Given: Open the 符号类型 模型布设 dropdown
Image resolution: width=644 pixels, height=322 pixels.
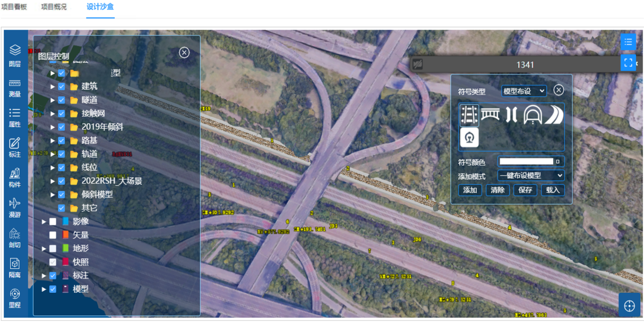Looking at the screenshot, I should pos(523,91).
